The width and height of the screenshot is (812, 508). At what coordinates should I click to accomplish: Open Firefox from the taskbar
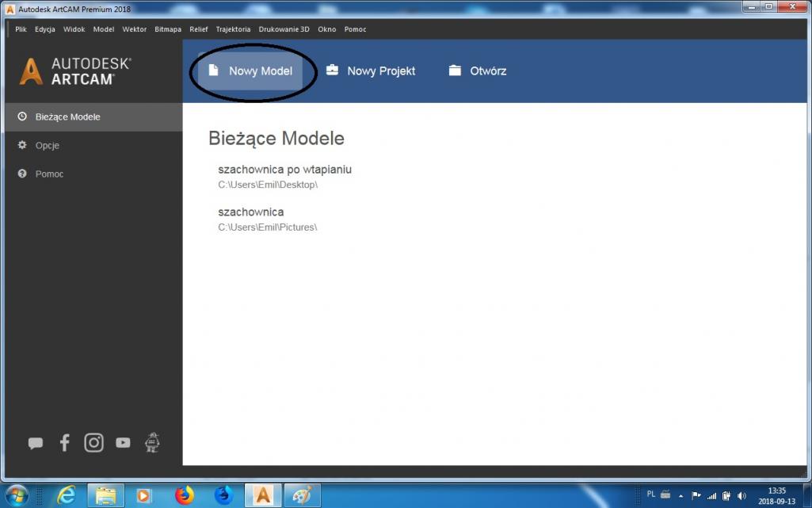(x=185, y=495)
